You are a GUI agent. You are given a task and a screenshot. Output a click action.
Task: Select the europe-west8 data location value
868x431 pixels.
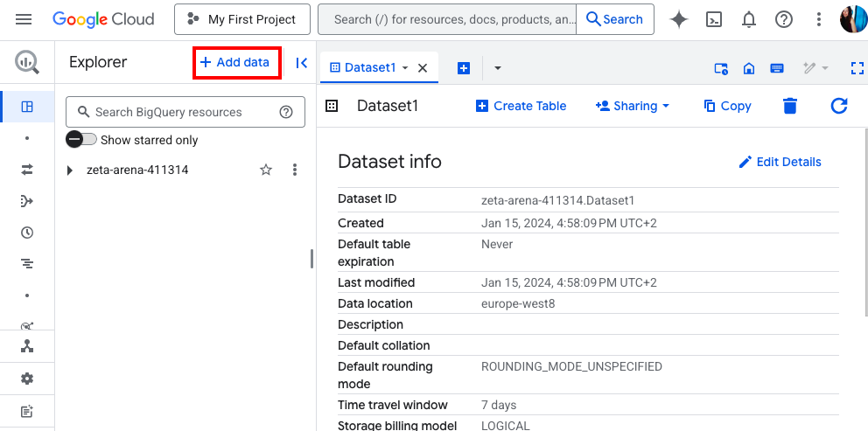(x=518, y=303)
